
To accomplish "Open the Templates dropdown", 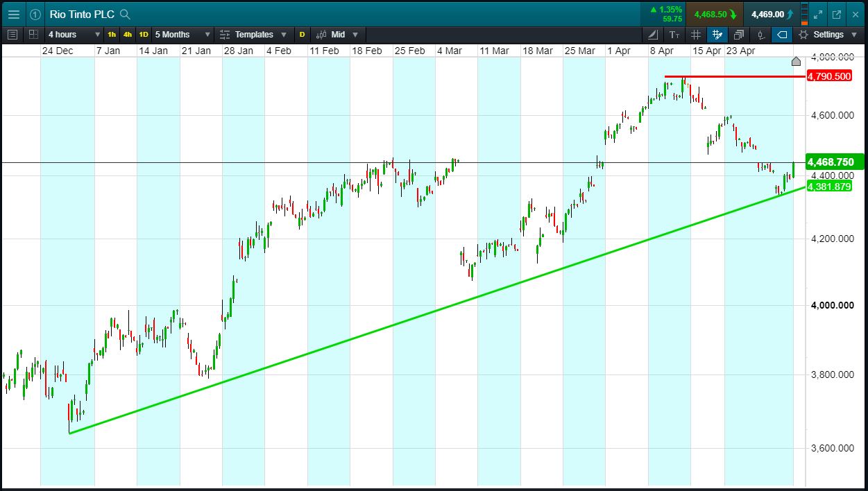I will pos(253,35).
